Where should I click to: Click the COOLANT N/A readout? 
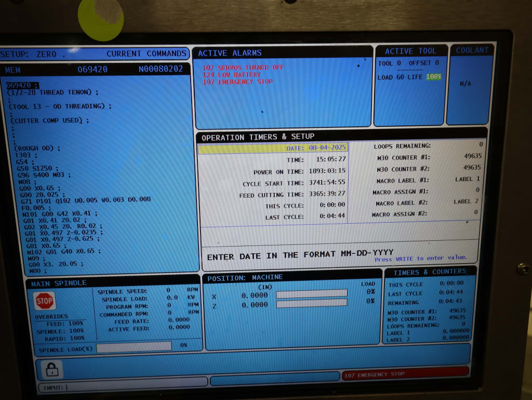[465, 84]
